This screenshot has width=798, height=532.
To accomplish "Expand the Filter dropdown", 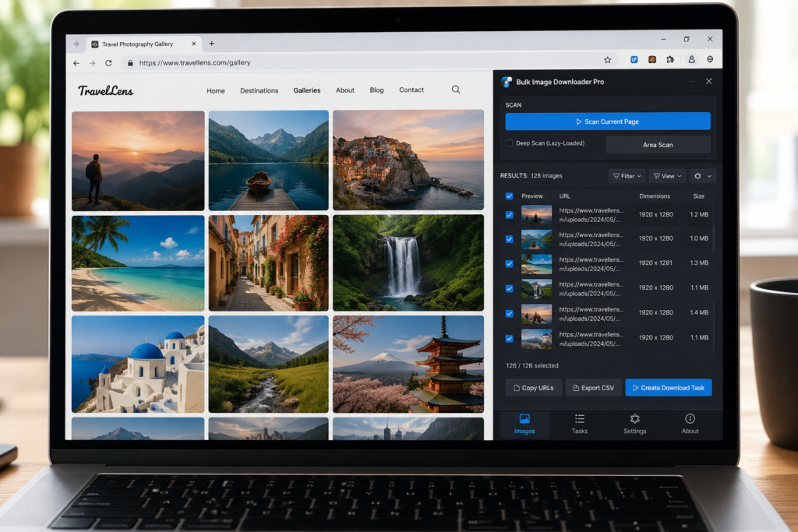I will point(627,176).
